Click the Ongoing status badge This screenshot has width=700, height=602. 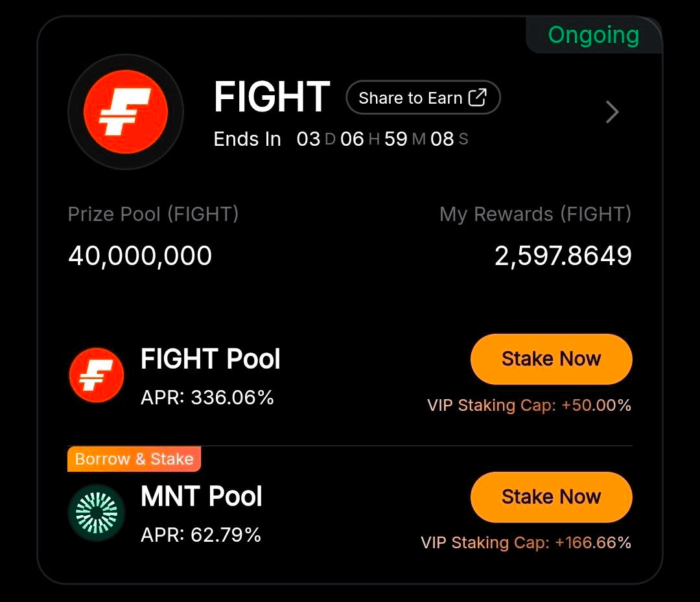(594, 35)
